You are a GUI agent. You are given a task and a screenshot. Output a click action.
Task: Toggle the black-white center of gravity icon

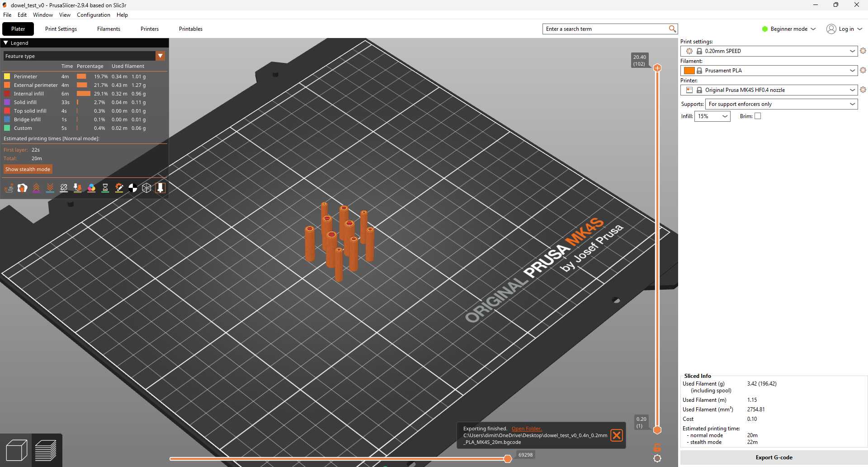133,188
